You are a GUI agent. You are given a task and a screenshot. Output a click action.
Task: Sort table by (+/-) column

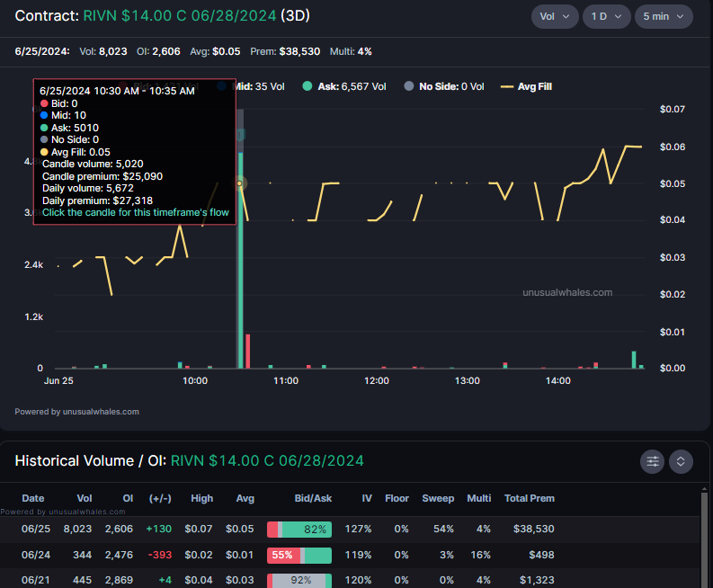click(160, 498)
